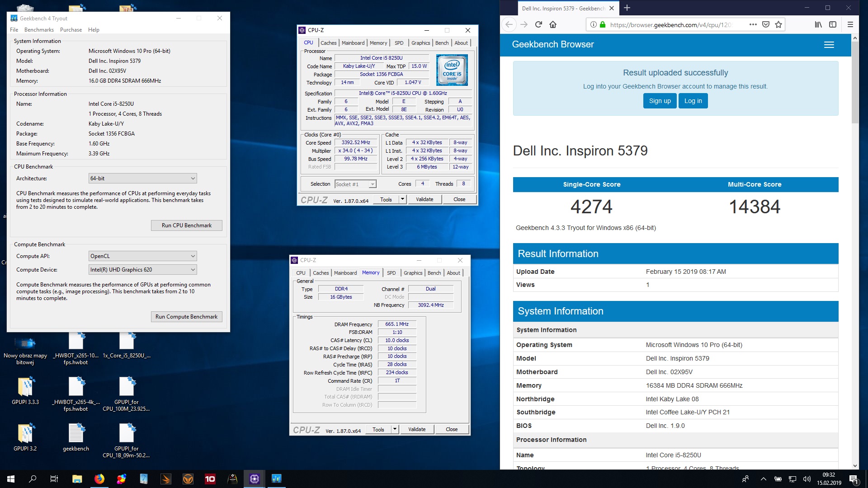
Task: Save page to Pocket
Action: click(766, 24)
